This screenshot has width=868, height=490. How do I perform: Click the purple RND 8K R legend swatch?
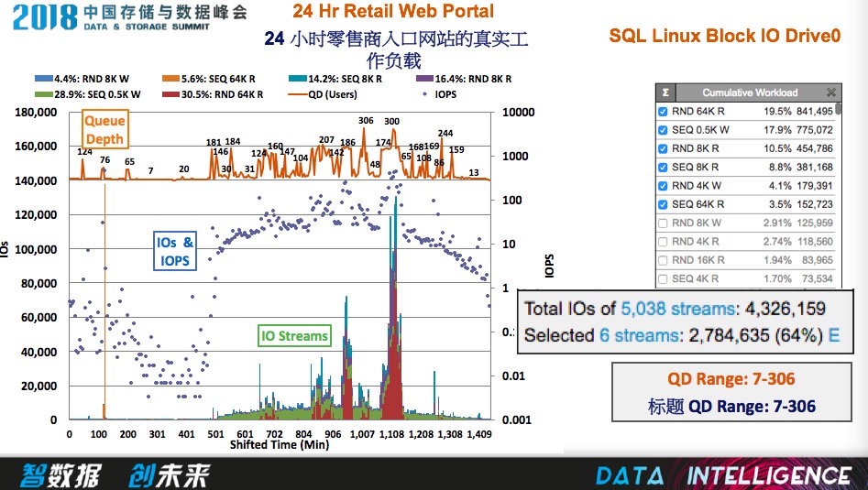click(424, 79)
